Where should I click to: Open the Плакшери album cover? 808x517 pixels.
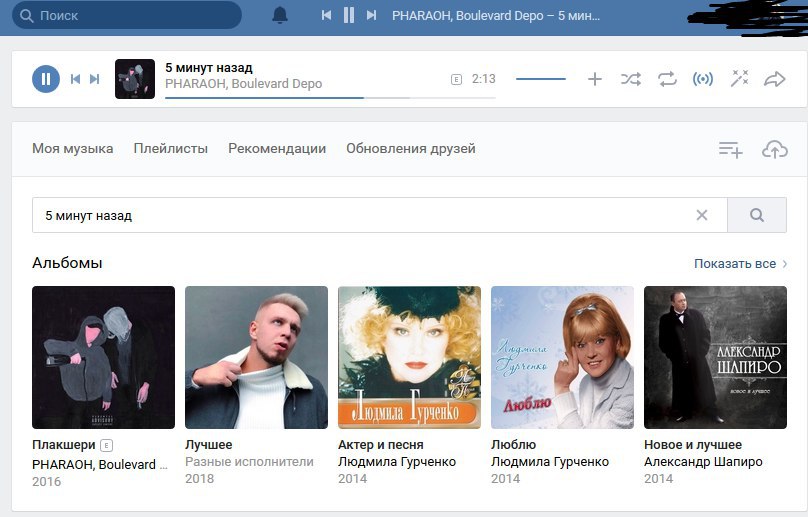pyautogui.click(x=104, y=357)
